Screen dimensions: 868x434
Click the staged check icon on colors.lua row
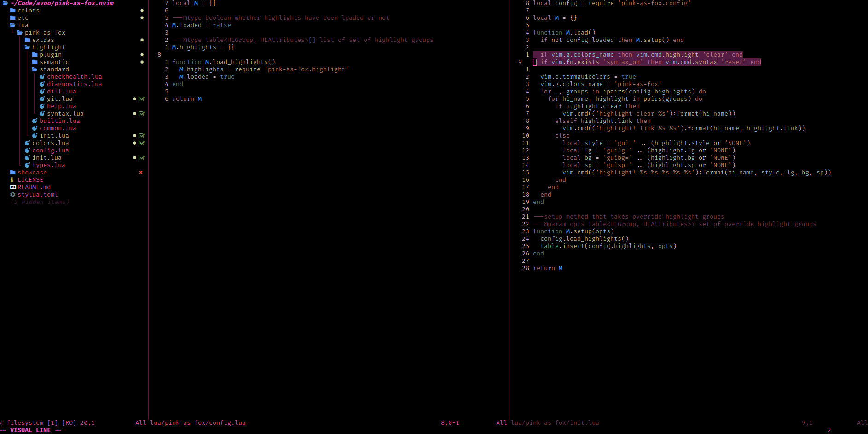click(142, 143)
